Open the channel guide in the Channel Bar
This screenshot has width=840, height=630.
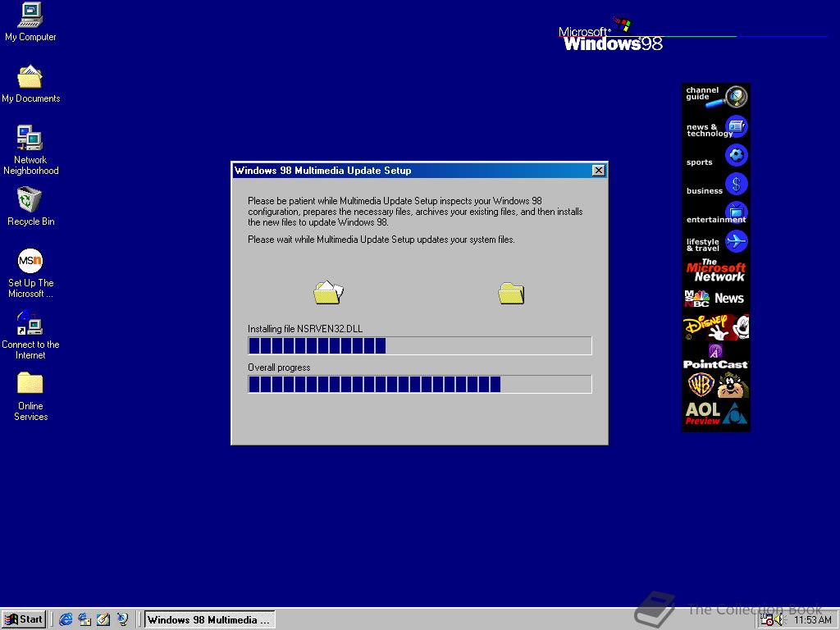pos(715,97)
